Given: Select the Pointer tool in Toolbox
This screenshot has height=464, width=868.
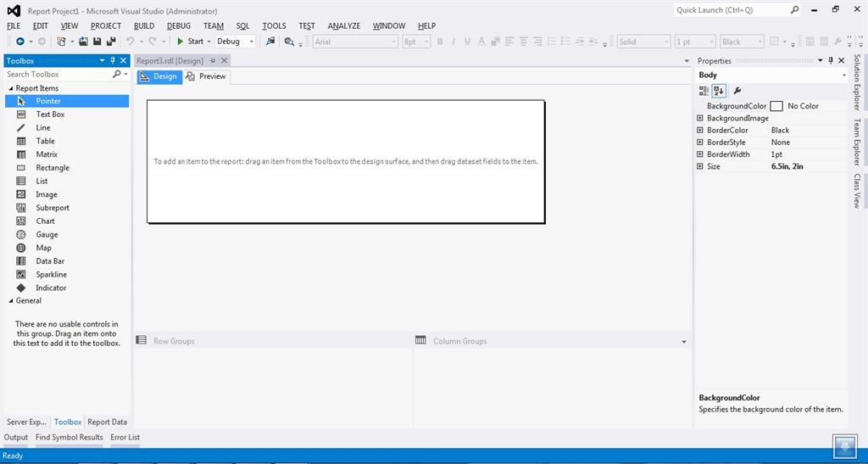Looking at the screenshot, I should 67,101.
